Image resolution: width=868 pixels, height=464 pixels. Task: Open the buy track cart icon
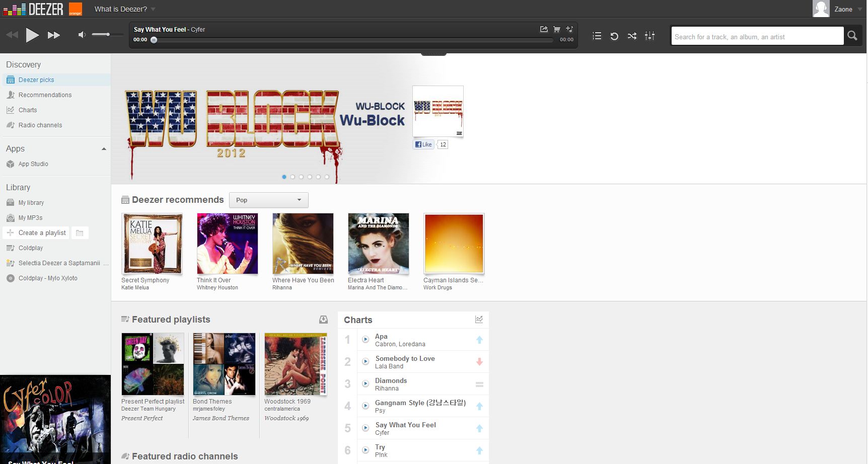(557, 29)
